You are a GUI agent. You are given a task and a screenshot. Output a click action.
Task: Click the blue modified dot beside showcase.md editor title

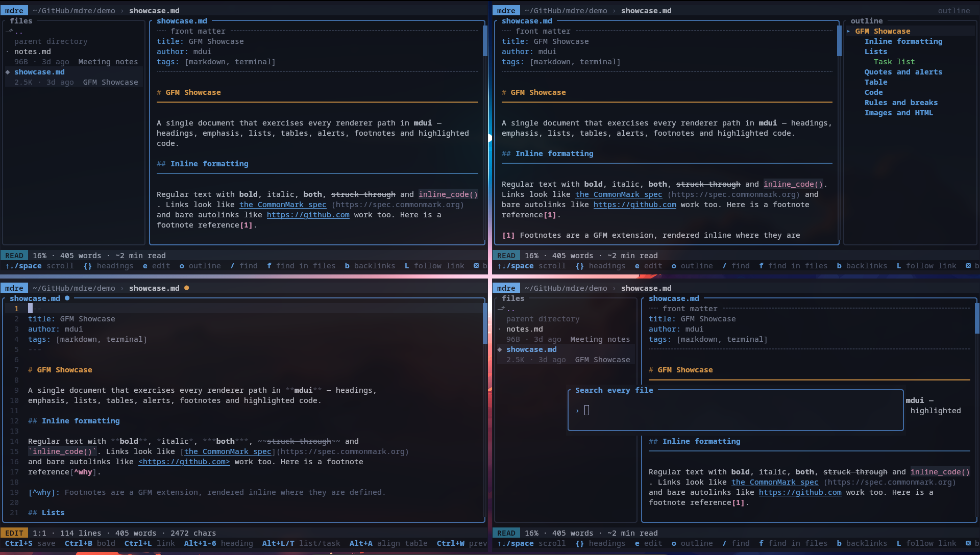(67, 298)
